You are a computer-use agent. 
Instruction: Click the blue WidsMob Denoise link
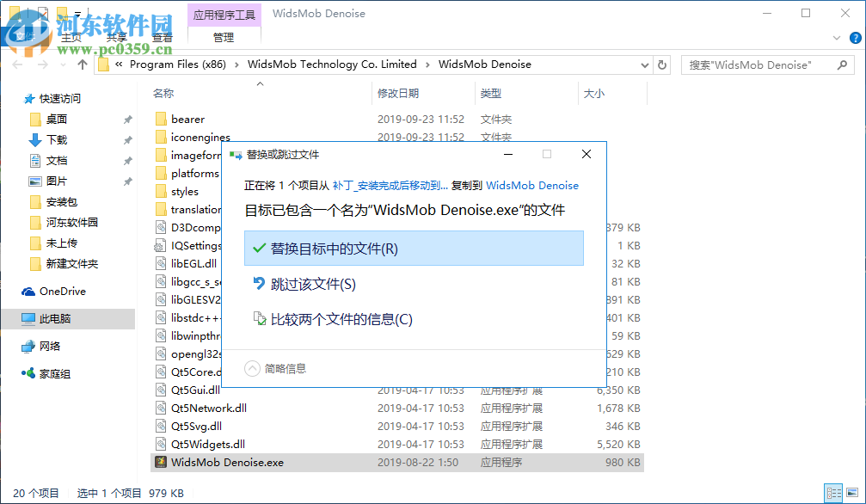tap(531, 185)
